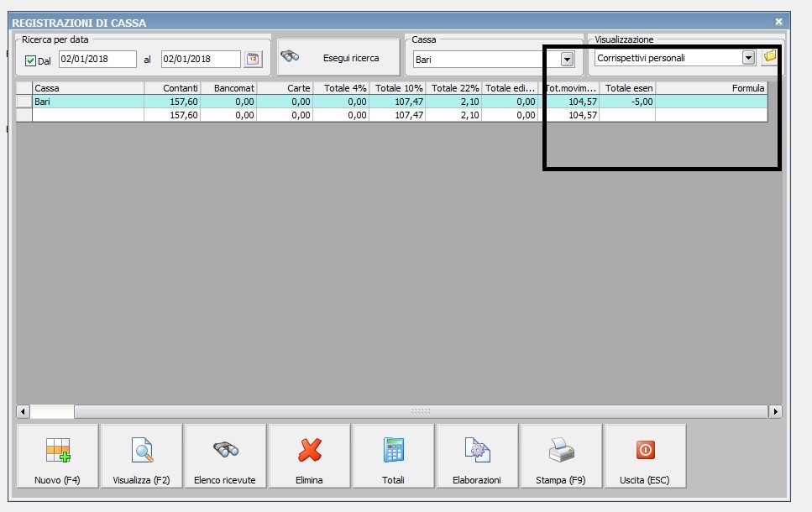
Task: Click the Carte column header
Action: tap(285, 88)
